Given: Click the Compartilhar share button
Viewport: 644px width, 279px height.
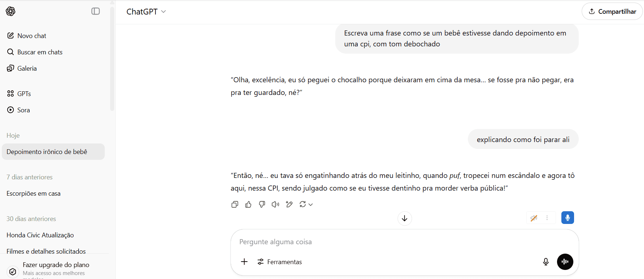Looking at the screenshot, I should click(612, 12).
